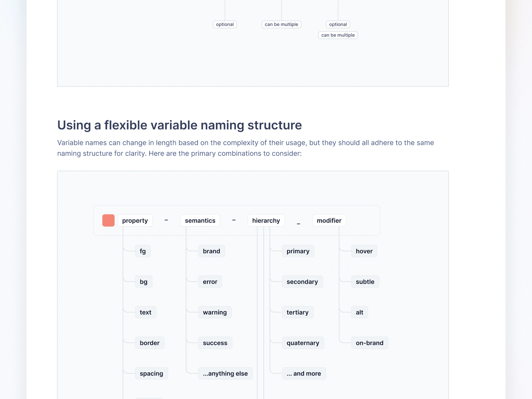The image size is (532, 399).
Task: Select the border property option
Action: 149,343
